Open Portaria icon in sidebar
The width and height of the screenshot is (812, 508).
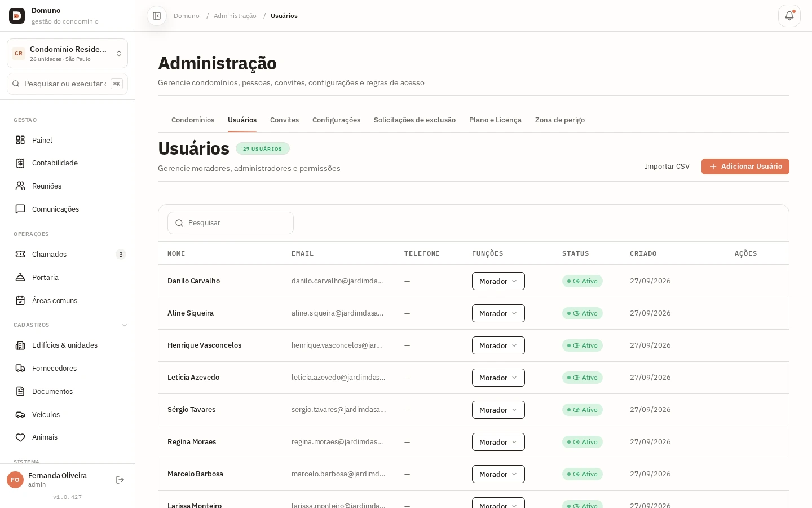pos(20,277)
